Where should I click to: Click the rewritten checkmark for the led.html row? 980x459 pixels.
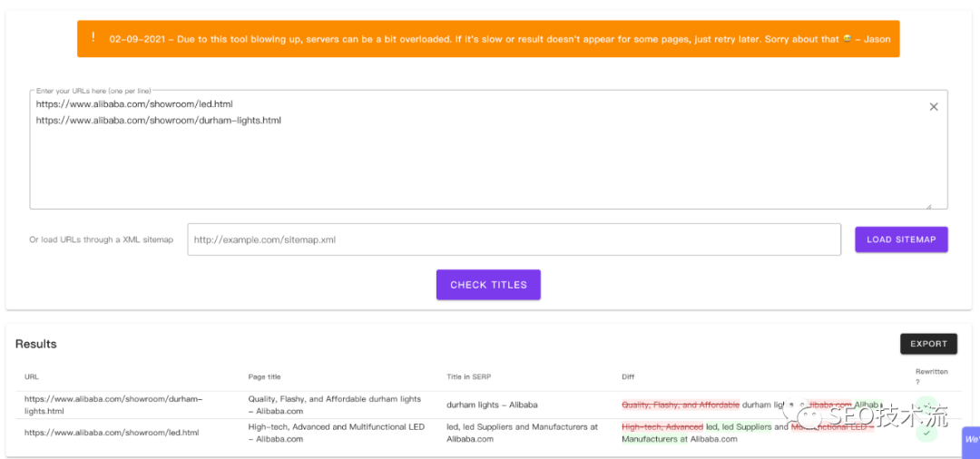[x=926, y=434]
